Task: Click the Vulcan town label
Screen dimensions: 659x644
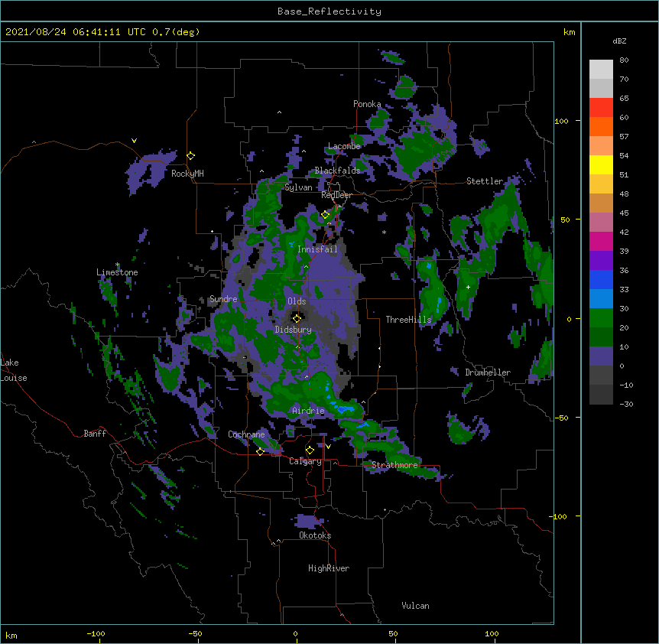Action: click(x=415, y=606)
